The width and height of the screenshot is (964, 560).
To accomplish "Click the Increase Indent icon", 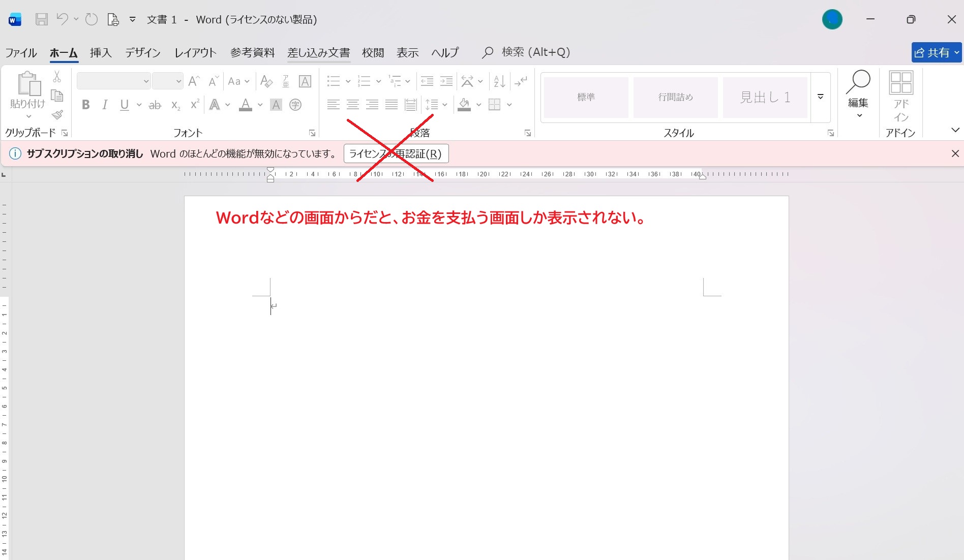I will click(446, 81).
